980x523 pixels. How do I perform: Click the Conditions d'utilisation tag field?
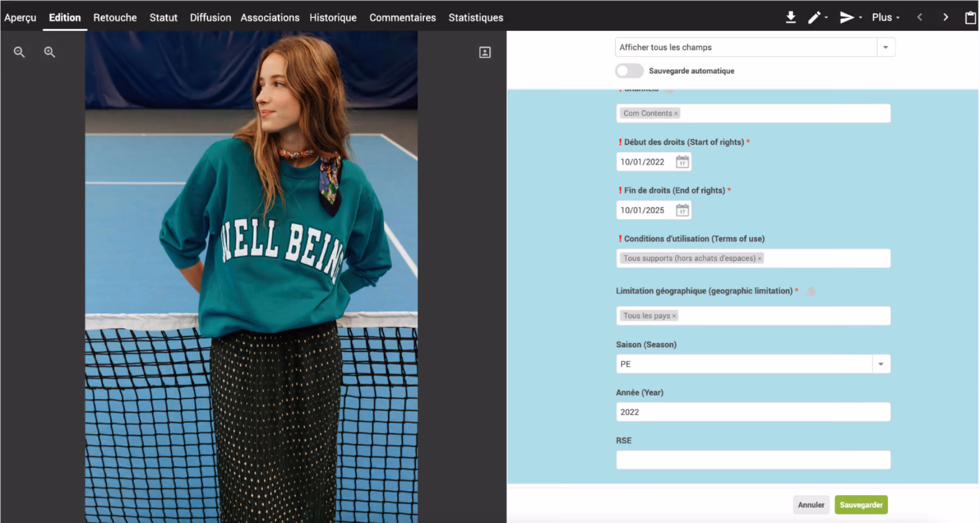pyautogui.click(x=754, y=259)
